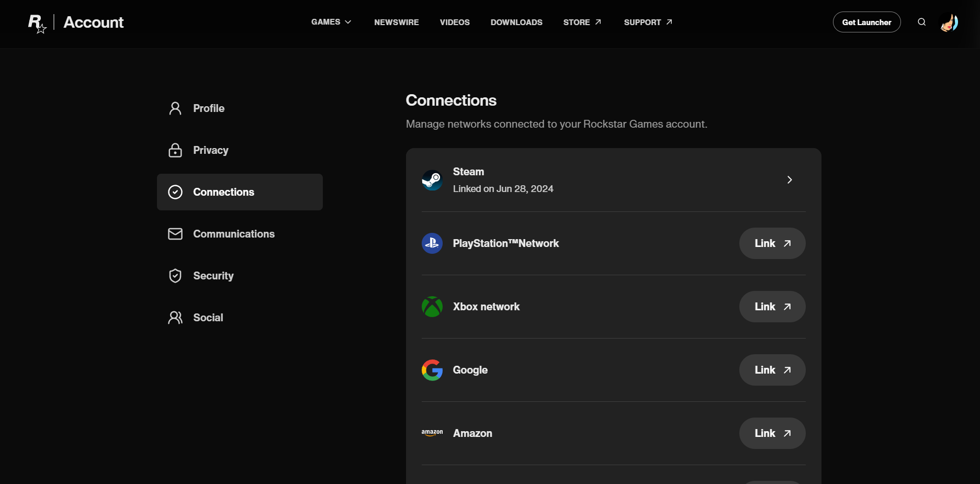Open the search magnifier icon
Image resolution: width=980 pixels, height=484 pixels.
[922, 22]
